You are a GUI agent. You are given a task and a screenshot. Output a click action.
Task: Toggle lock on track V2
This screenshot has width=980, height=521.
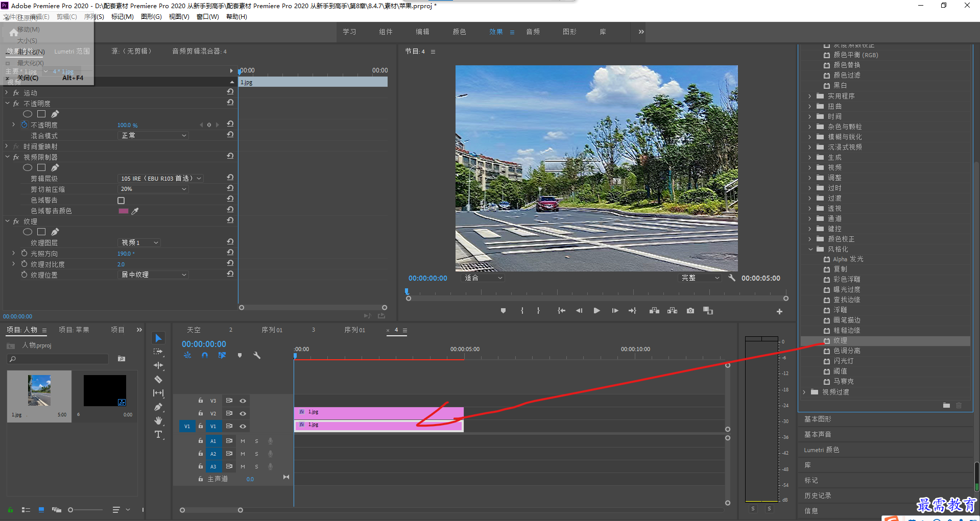pos(201,413)
